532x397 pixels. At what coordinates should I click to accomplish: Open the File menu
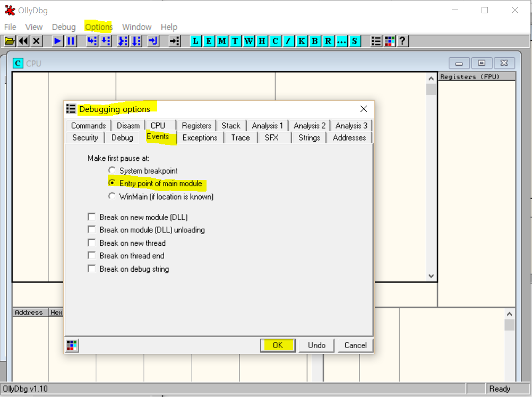click(x=10, y=27)
